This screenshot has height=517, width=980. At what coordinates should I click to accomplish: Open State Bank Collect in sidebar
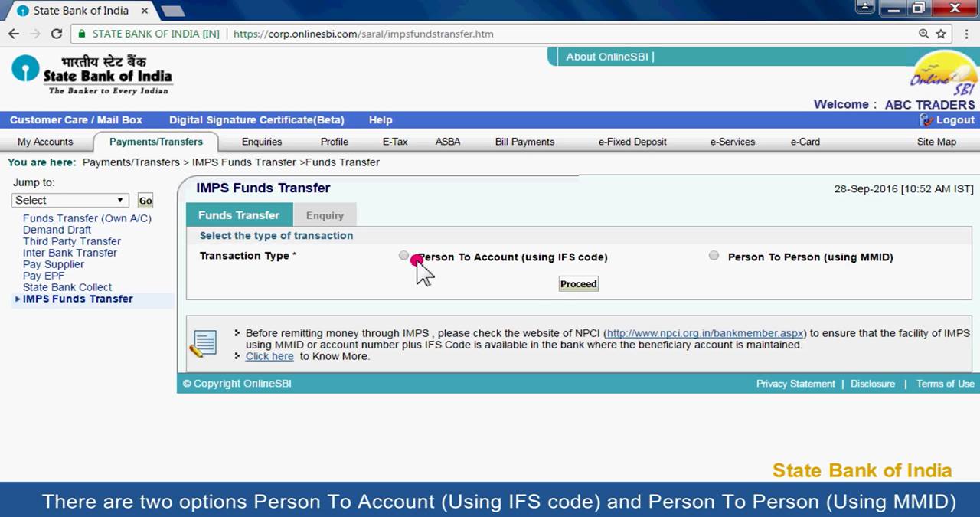[67, 287]
